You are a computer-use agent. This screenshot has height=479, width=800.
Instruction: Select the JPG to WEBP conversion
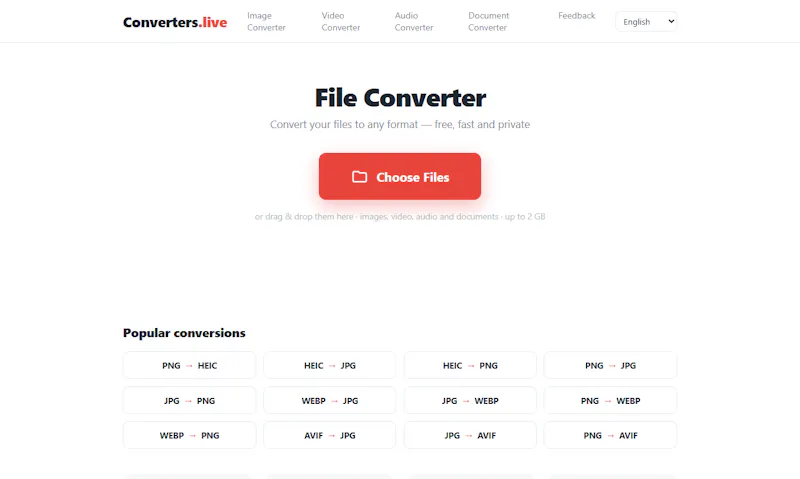(470, 400)
